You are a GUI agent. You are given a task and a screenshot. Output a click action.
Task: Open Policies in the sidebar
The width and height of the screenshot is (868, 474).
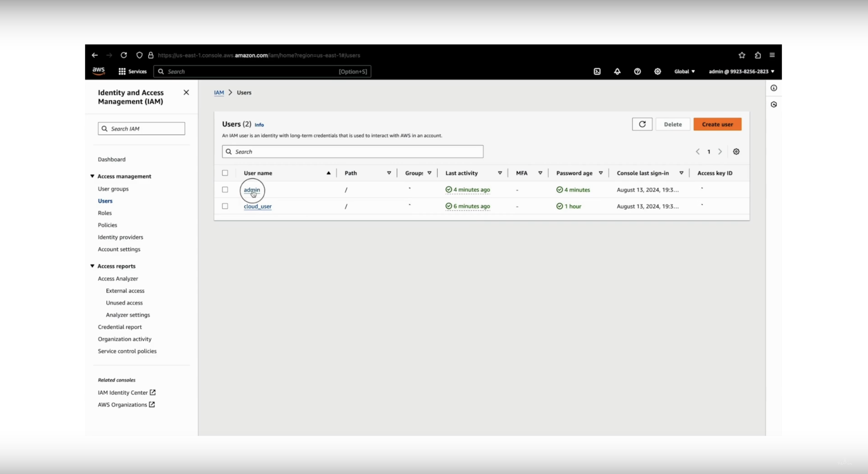point(108,225)
